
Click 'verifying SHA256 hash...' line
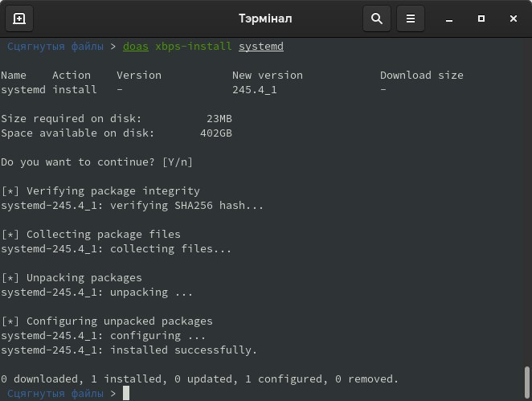click(133, 206)
